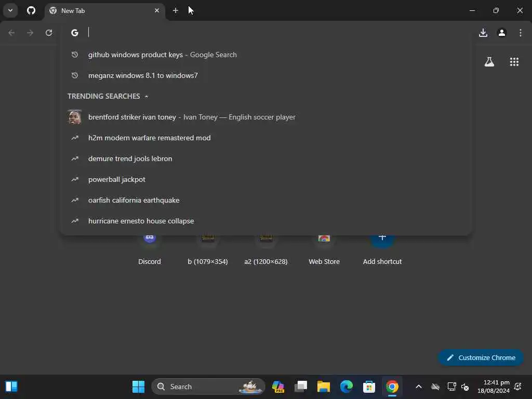Screen dimensions: 532x399
Task: Select 'powerball jackpot' trending search
Action: click(x=265, y=179)
